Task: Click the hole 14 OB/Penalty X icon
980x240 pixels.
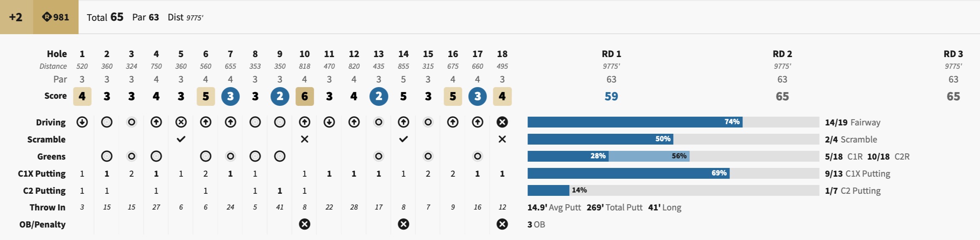Action: coord(403,224)
